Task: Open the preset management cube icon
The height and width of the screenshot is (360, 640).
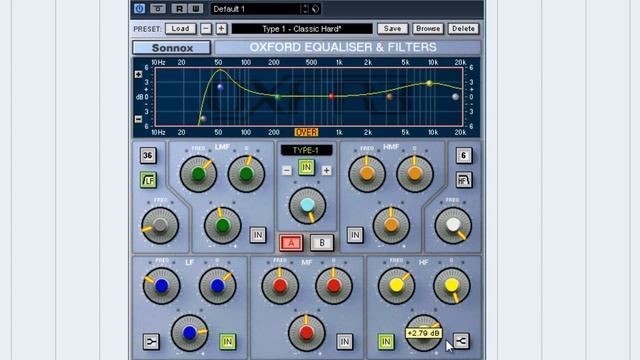Action: (316, 9)
